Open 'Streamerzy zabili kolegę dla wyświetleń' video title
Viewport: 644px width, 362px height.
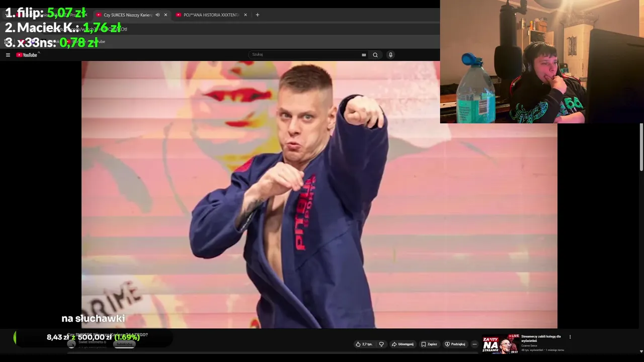click(541, 338)
